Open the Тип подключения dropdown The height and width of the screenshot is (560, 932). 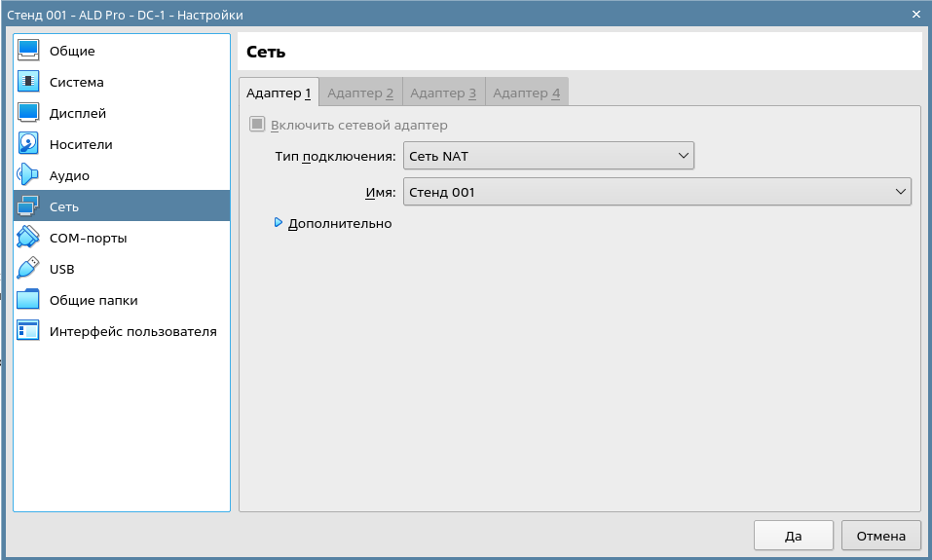[x=548, y=156]
